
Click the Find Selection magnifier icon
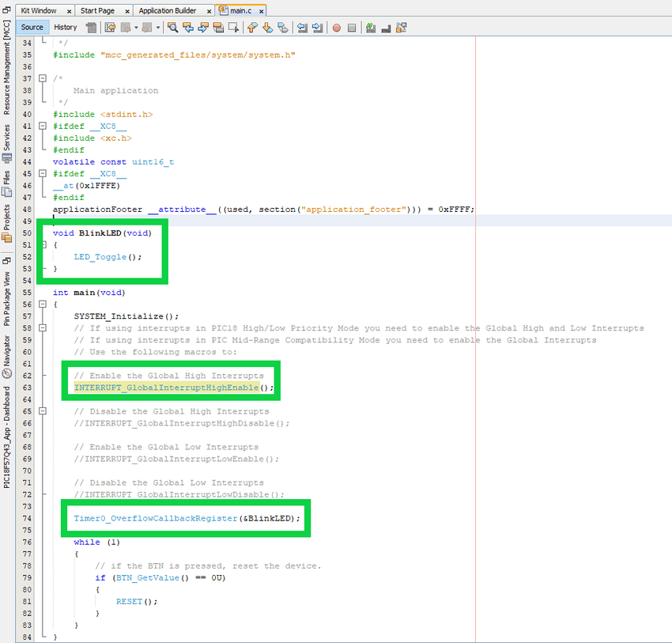(x=172, y=28)
